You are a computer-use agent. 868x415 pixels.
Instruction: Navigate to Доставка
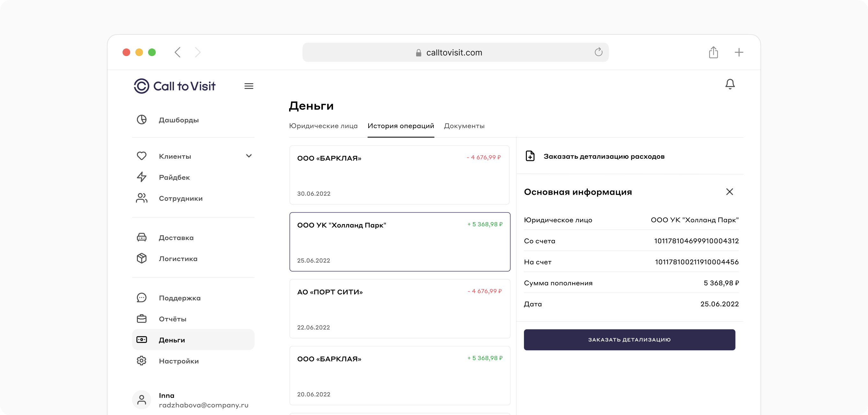193,238
